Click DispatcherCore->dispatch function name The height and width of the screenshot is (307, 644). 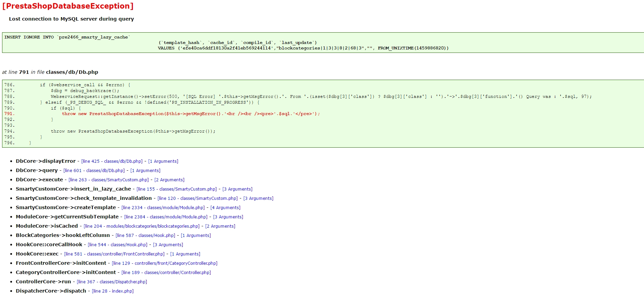51,291
